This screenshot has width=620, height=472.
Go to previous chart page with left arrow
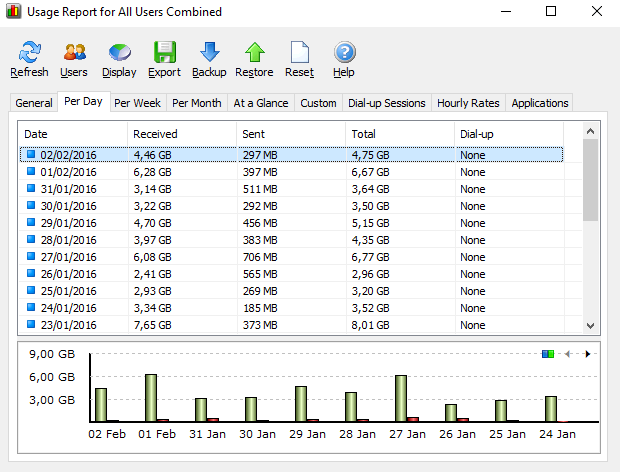(x=568, y=354)
